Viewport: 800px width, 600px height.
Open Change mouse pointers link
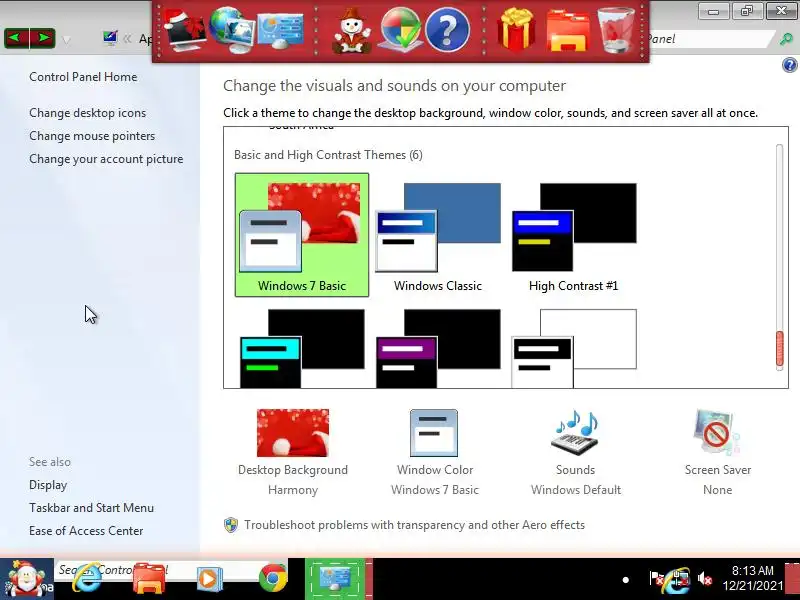click(92, 136)
